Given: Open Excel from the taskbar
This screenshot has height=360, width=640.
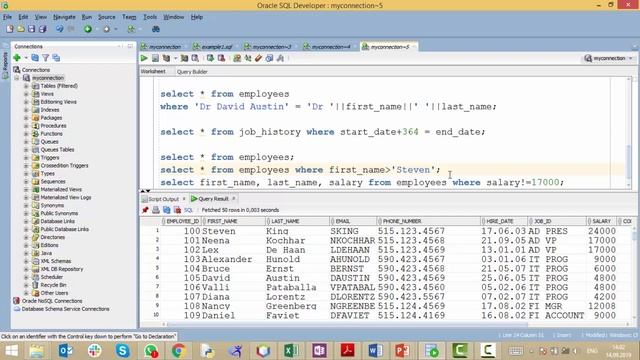Looking at the screenshot, I should pyautogui.click(x=291, y=351).
